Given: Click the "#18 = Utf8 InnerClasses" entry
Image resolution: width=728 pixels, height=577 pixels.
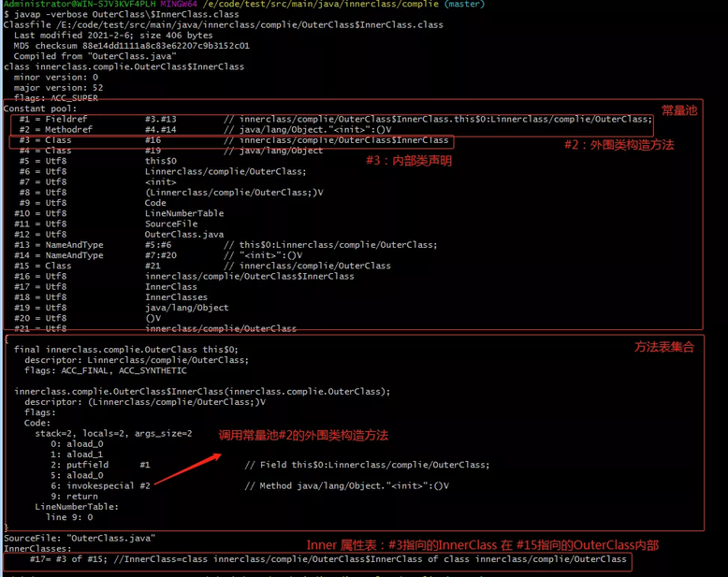Looking at the screenshot, I should [111, 297].
